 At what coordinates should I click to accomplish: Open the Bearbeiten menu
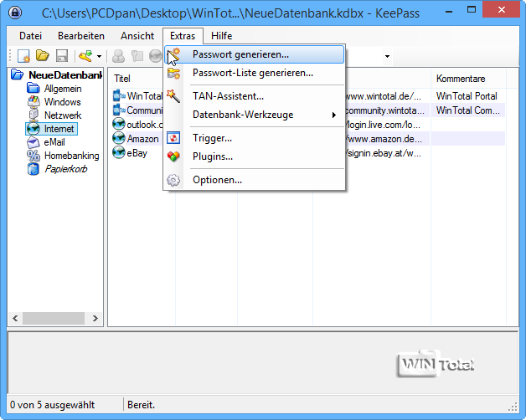[81, 36]
